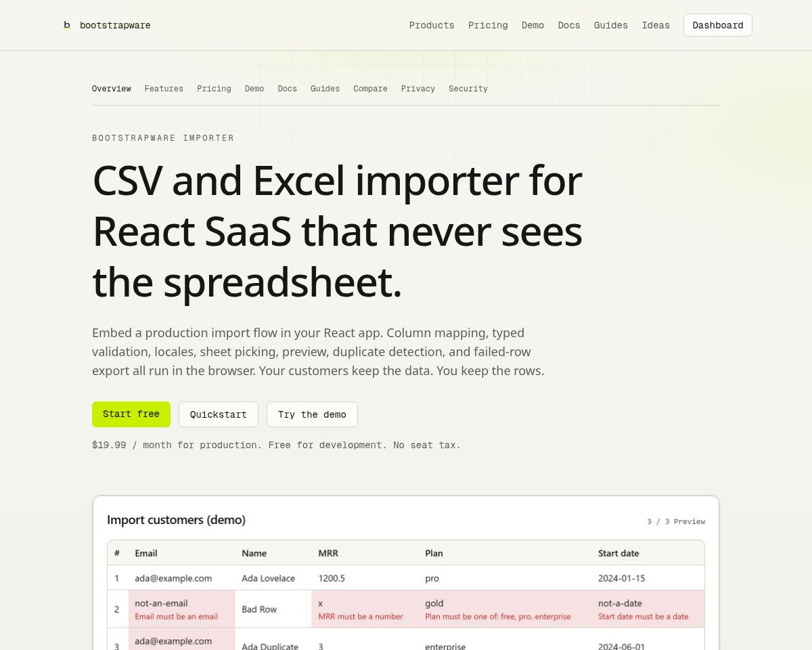812x650 pixels.
Task: Click the not-a-date error cell
Action: point(648,609)
